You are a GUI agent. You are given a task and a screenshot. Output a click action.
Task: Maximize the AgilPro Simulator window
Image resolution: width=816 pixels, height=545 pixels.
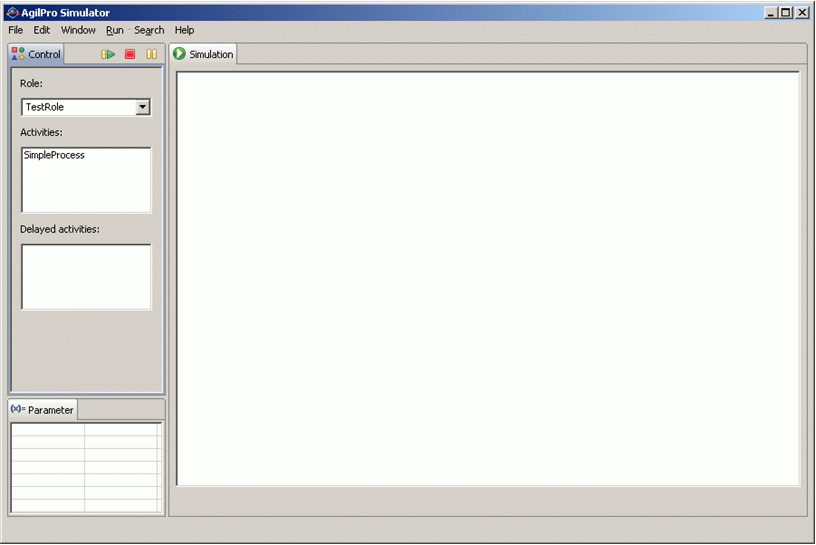click(786, 12)
